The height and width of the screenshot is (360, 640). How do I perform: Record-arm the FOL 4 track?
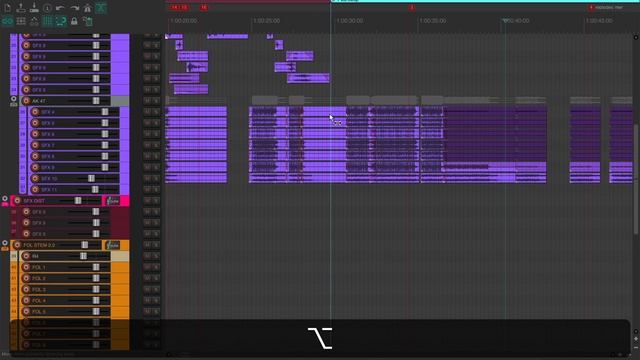pos(26,300)
